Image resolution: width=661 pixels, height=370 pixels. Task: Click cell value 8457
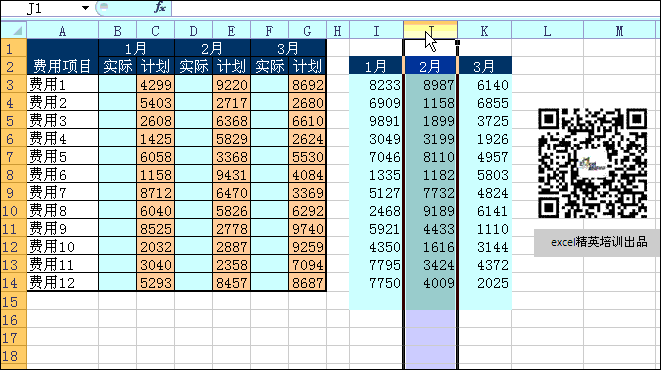pos(231,282)
